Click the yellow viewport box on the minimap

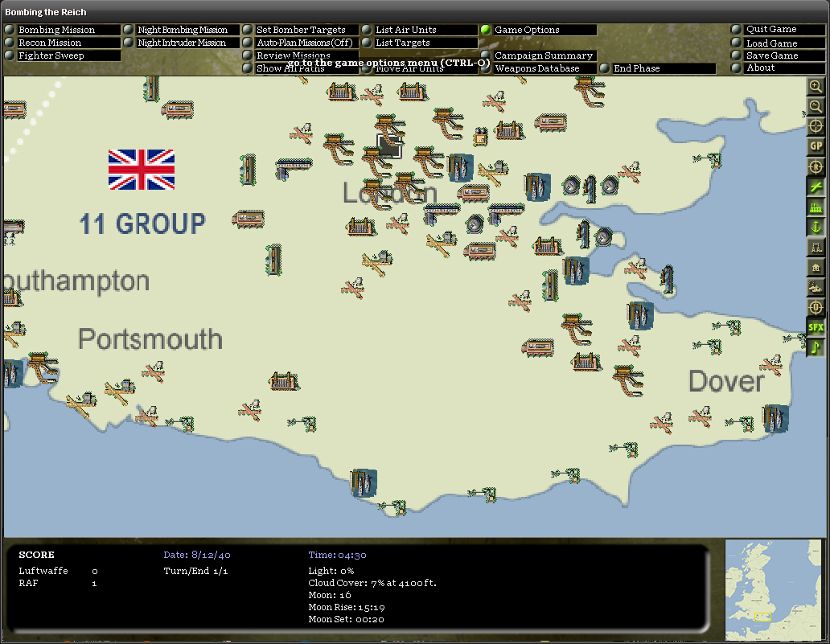[762, 617]
